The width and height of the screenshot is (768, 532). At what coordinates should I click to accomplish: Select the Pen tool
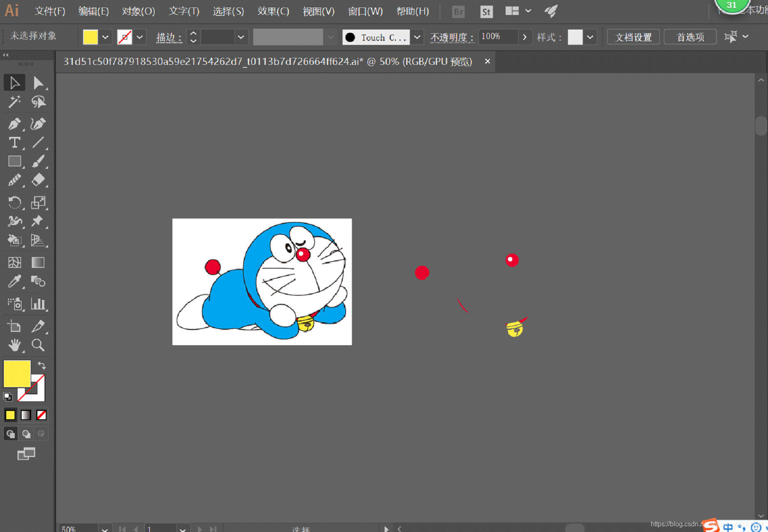pos(15,124)
